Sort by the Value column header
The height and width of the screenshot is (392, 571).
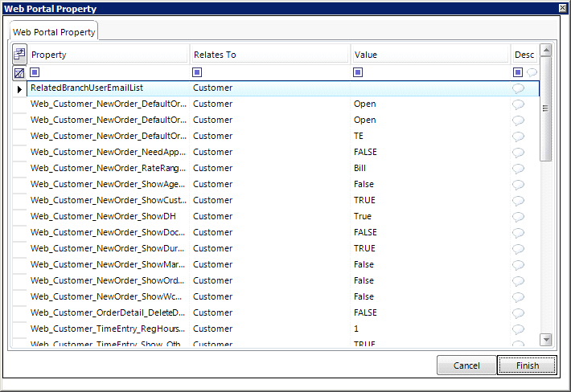(x=430, y=55)
